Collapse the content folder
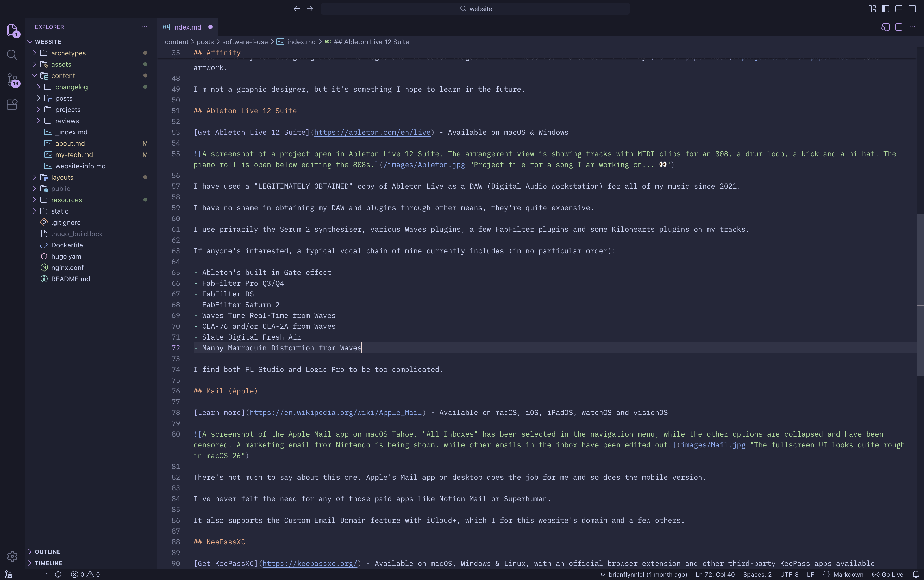This screenshot has width=924, height=580. (63, 75)
